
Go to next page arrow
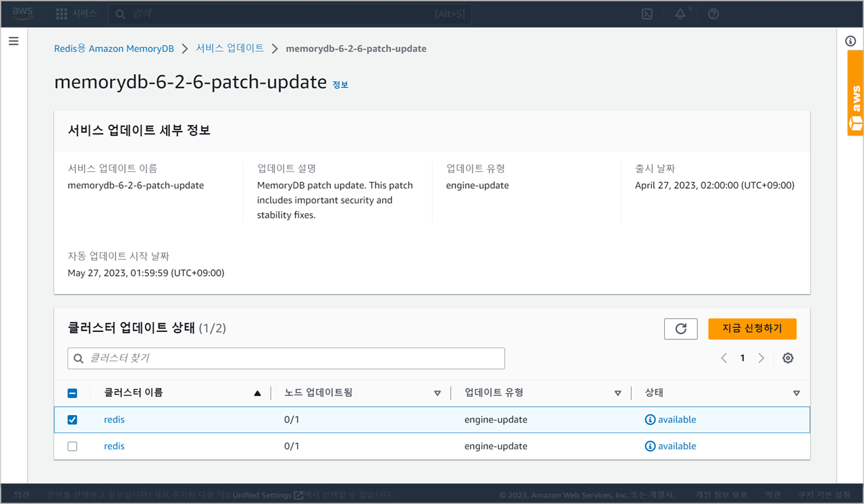[x=761, y=358]
